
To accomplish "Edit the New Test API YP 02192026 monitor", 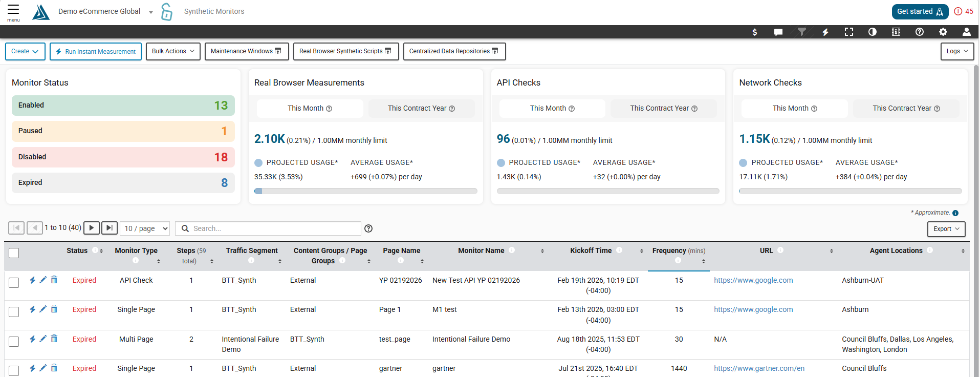I will (x=43, y=280).
